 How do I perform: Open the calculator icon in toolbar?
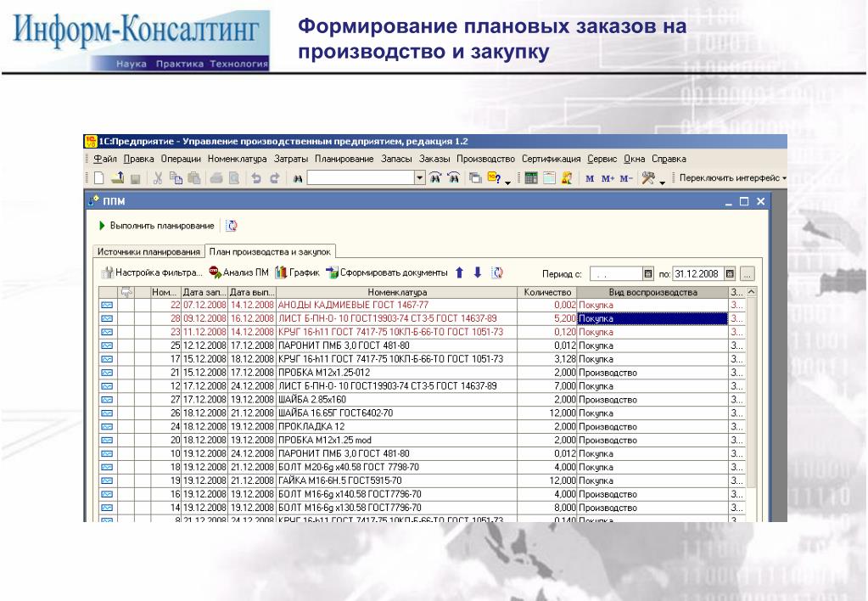tap(531, 177)
